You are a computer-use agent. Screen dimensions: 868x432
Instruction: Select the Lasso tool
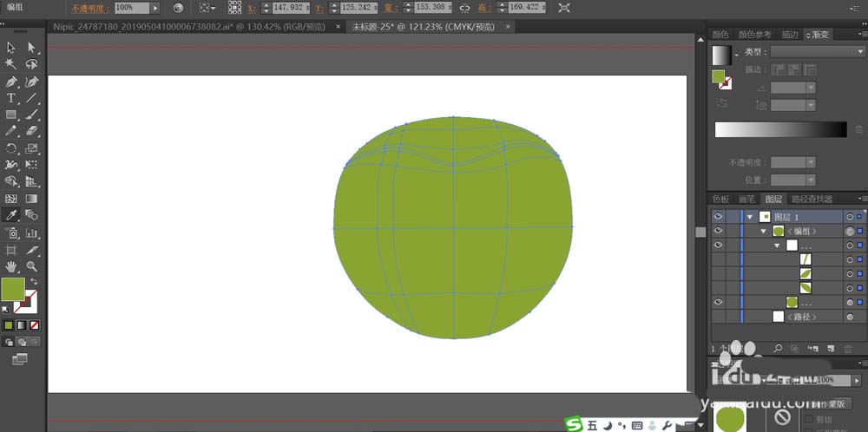[31, 64]
